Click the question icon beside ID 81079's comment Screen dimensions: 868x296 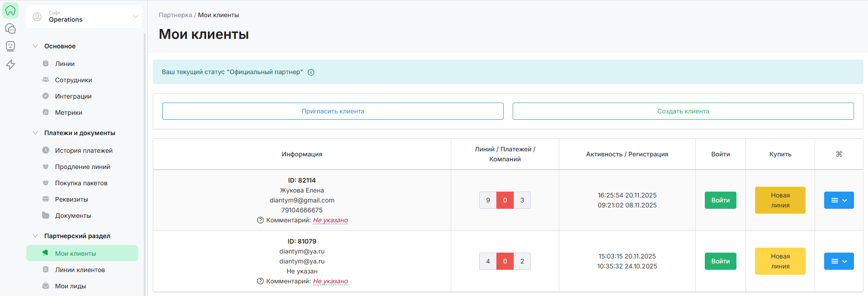click(x=260, y=281)
